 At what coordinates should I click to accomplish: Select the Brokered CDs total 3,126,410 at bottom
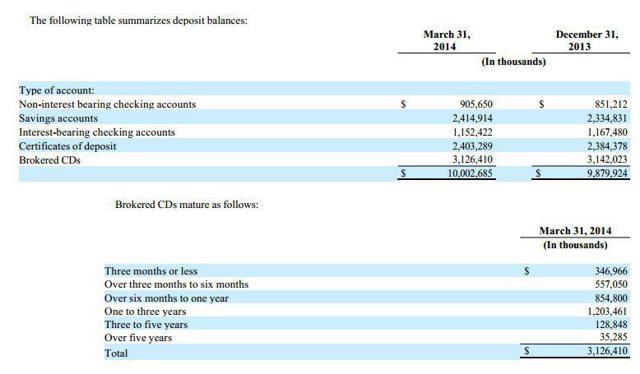[607, 351]
